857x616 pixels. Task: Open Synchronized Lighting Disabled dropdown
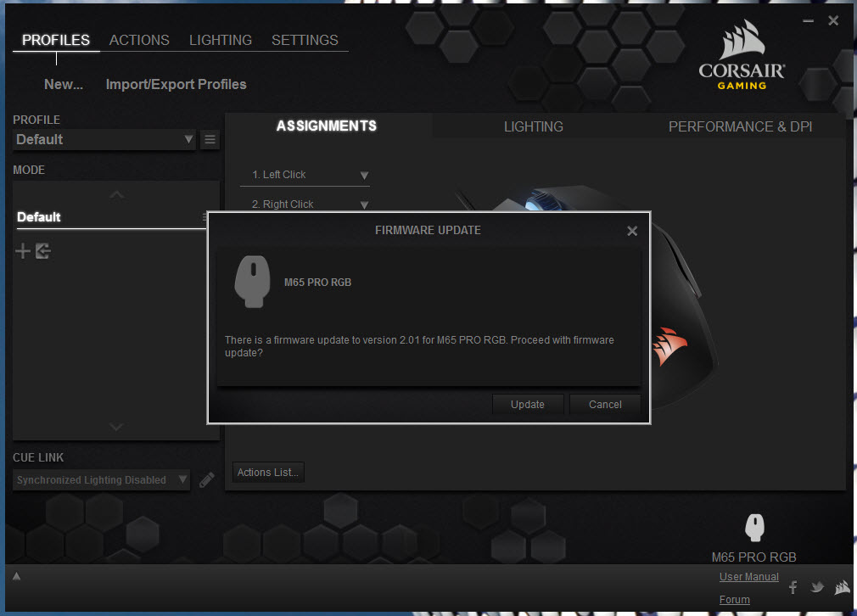tap(102, 480)
